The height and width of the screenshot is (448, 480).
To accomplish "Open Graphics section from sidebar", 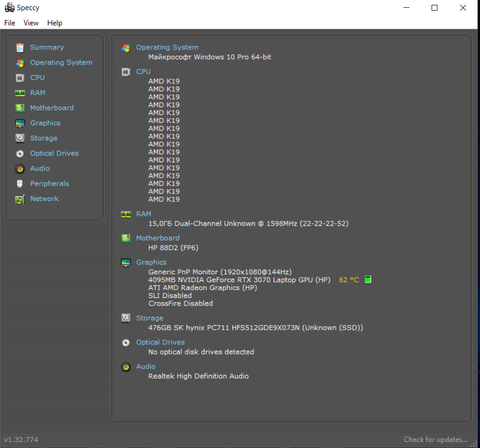I will pyautogui.click(x=46, y=123).
